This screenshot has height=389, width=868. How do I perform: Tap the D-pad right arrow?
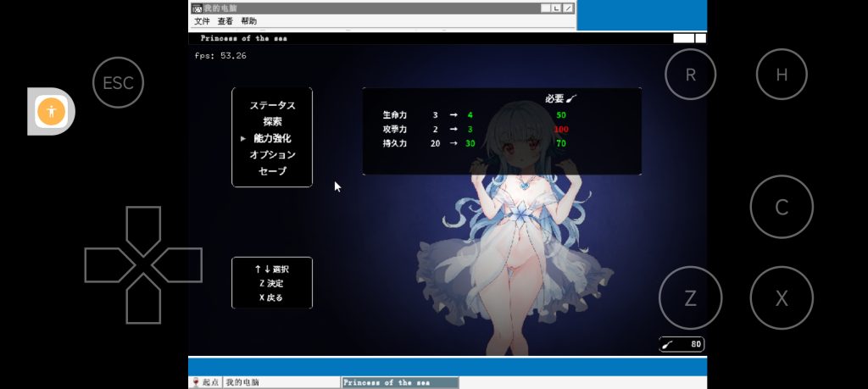177,265
